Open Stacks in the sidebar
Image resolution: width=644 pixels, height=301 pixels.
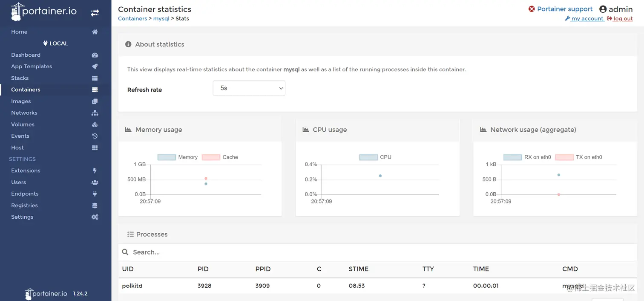pyautogui.click(x=20, y=78)
